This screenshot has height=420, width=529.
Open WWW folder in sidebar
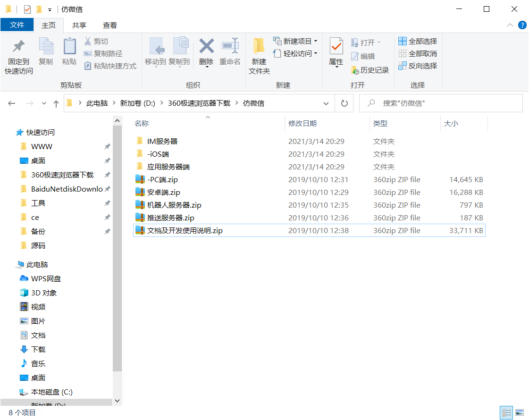tap(36, 146)
